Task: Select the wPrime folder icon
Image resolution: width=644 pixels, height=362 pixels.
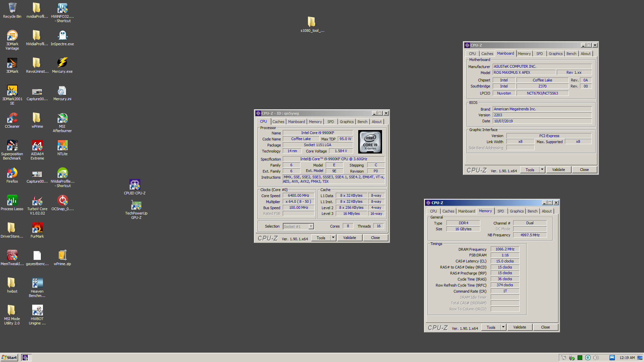Action: point(37,118)
